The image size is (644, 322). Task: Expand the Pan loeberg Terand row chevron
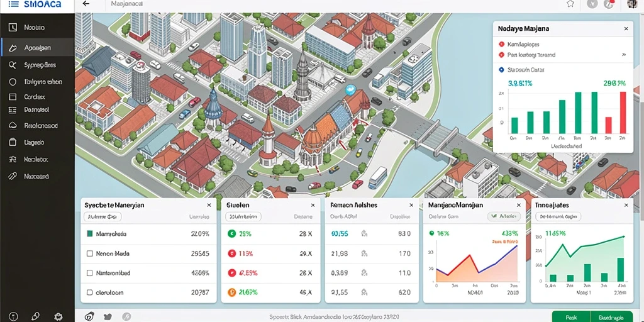tap(624, 55)
